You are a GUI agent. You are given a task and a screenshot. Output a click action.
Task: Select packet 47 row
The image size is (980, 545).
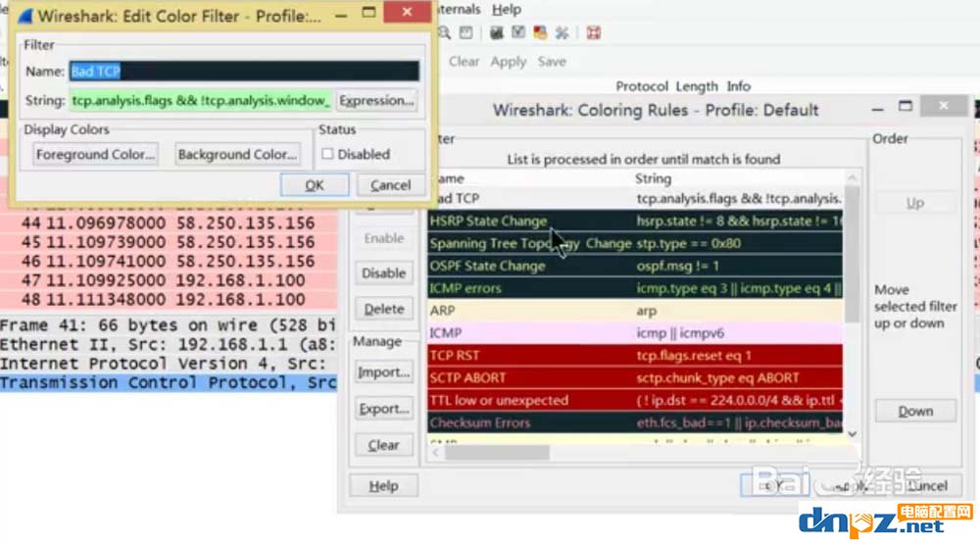coord(169,280)
